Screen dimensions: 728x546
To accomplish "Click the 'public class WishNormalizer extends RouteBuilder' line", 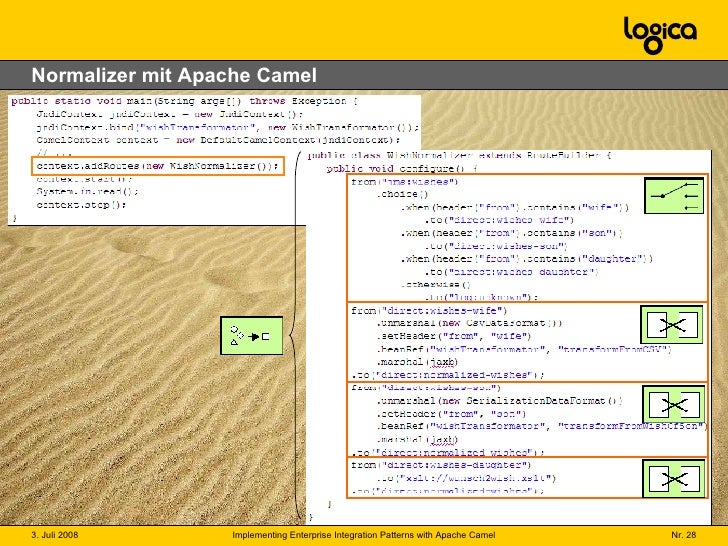I will coord(459,155).
